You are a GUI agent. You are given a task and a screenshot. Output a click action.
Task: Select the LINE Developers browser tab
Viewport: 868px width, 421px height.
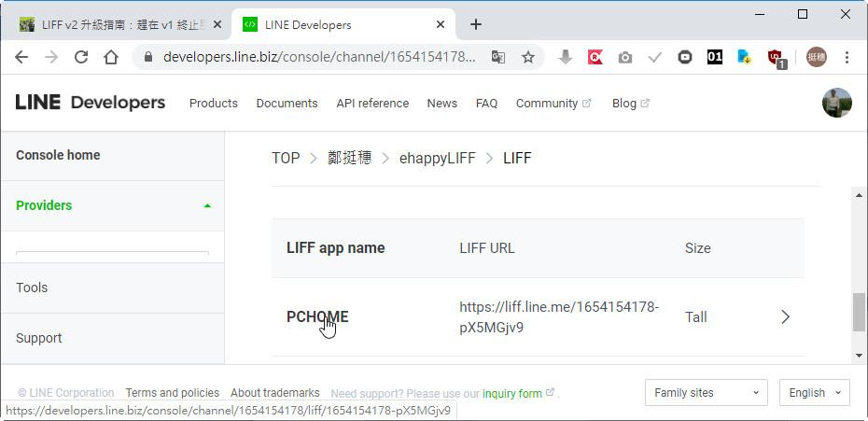(x=343, y=25)
